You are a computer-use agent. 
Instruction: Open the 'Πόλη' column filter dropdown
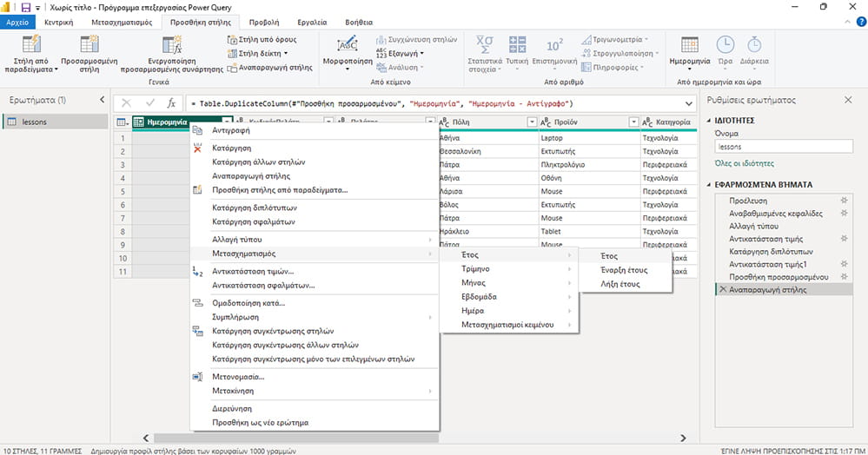(x=532, y=122)
